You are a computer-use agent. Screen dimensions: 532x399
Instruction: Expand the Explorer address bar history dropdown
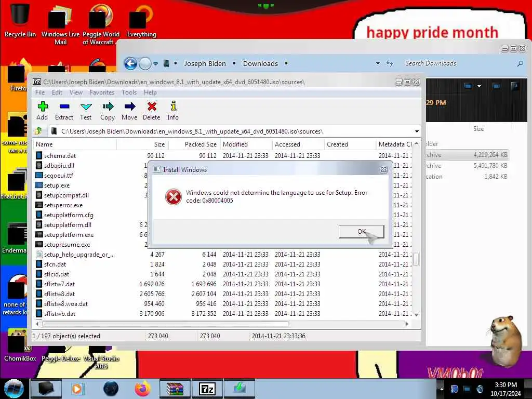pos(378,63)
